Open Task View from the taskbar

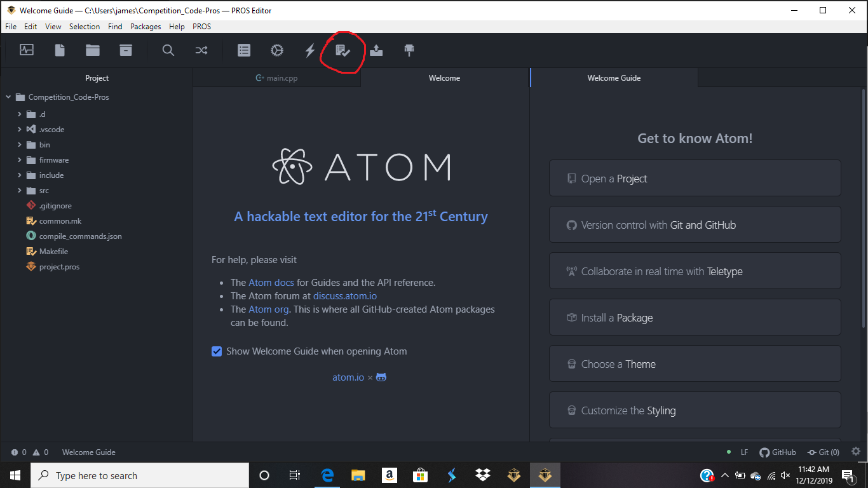[x=295, y=475]
